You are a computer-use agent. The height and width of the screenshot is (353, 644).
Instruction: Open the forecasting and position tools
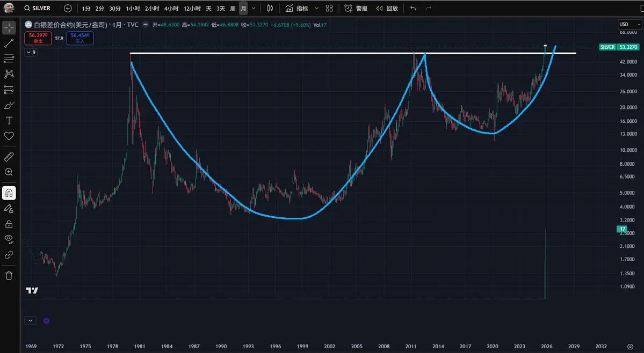(9, 90)
